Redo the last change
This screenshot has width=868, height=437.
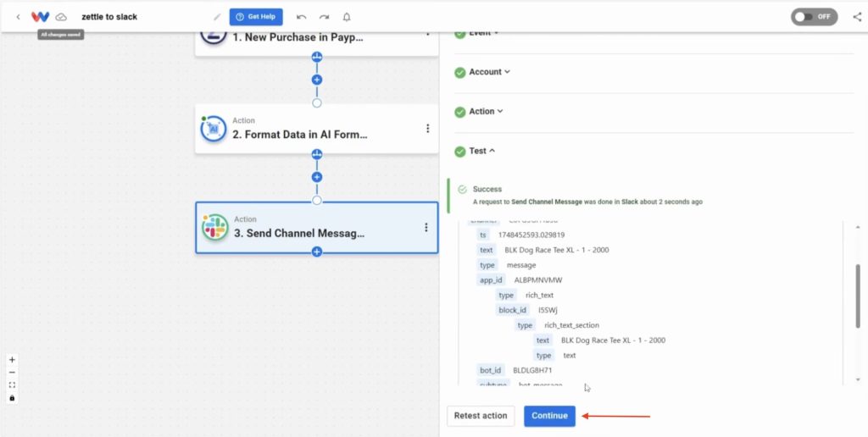324,17
